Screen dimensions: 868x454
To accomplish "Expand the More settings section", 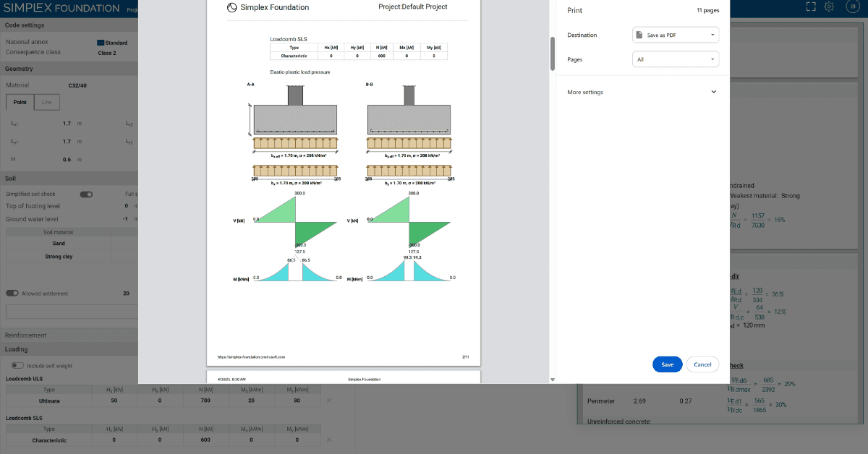I will coord(642,93).
